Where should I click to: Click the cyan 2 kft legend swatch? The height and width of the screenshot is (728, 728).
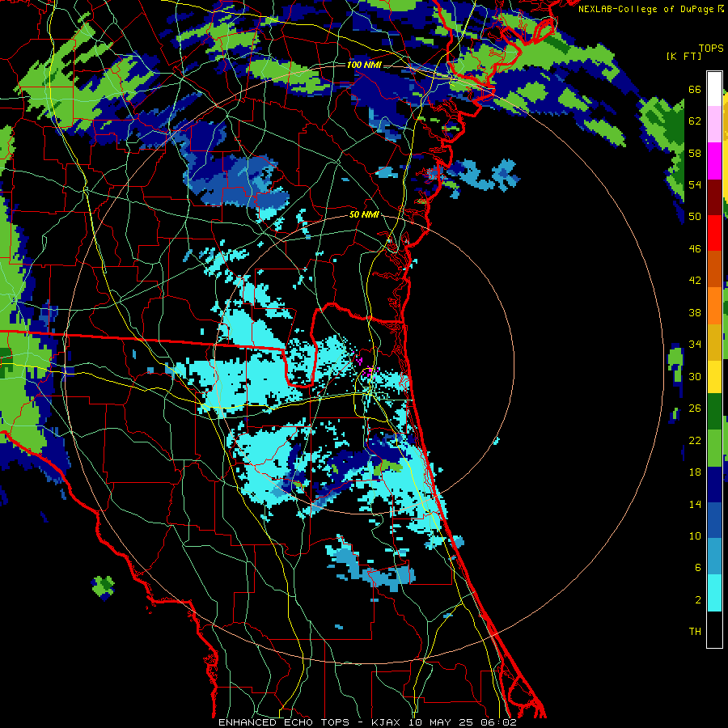(x=714, y=593)
